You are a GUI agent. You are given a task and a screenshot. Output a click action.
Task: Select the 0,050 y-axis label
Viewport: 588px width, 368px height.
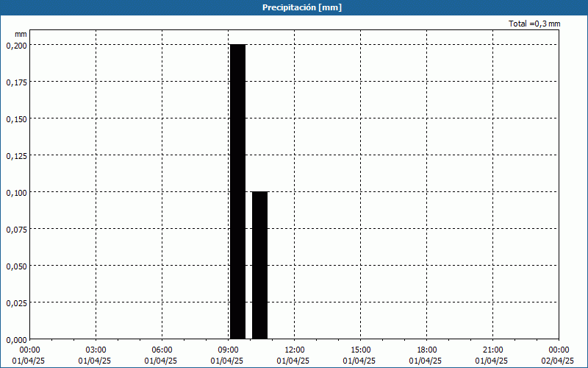coord(16,266)
